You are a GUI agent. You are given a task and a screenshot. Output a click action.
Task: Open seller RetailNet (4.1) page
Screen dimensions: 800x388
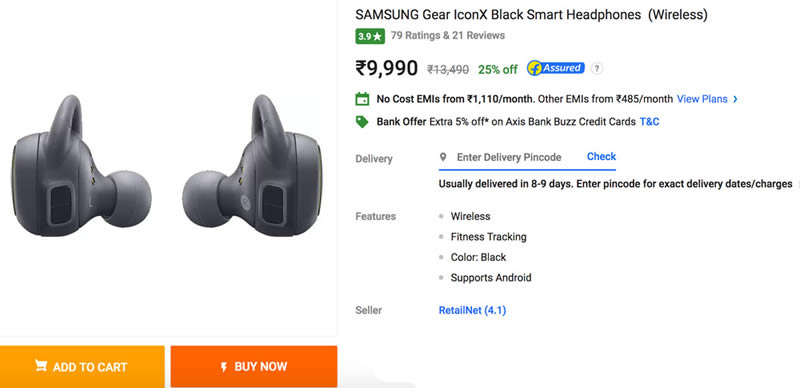(472, 310)
